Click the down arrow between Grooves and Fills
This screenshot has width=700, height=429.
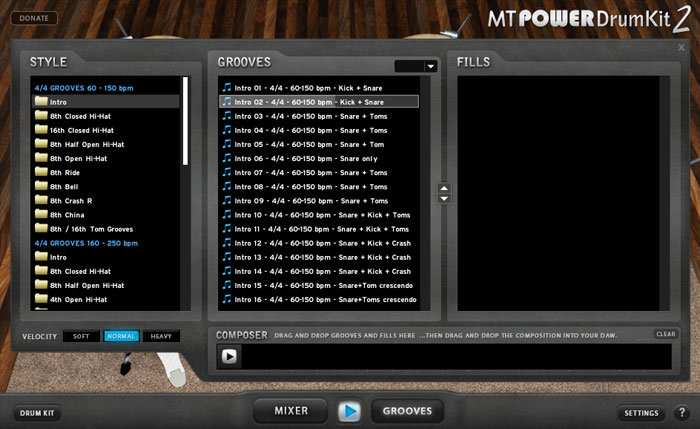coord(444,199)
